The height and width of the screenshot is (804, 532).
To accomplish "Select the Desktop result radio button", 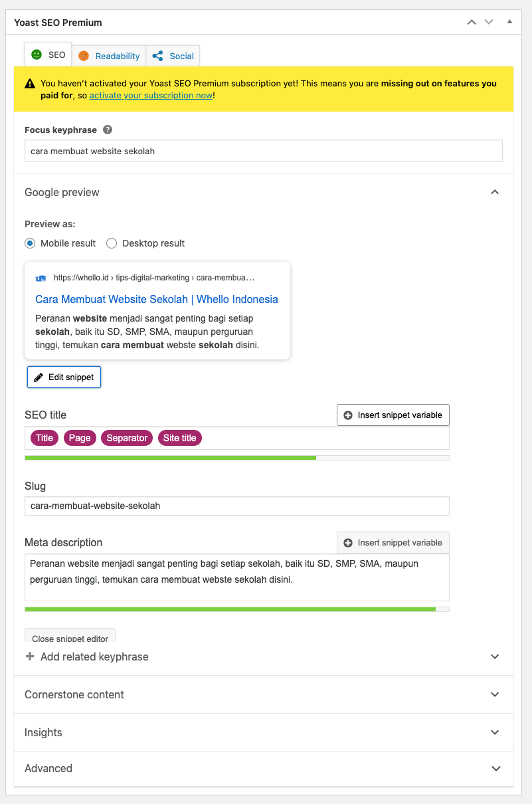I will point(112,243).
